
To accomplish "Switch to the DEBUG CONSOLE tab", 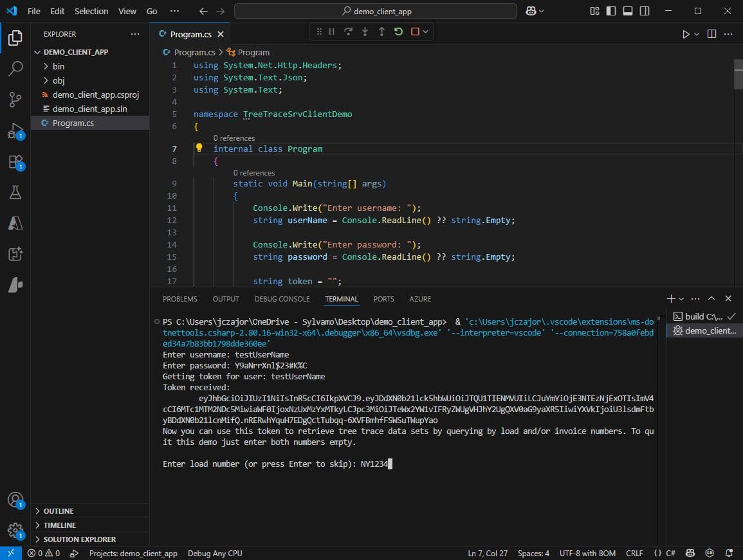I will [282, 298].
